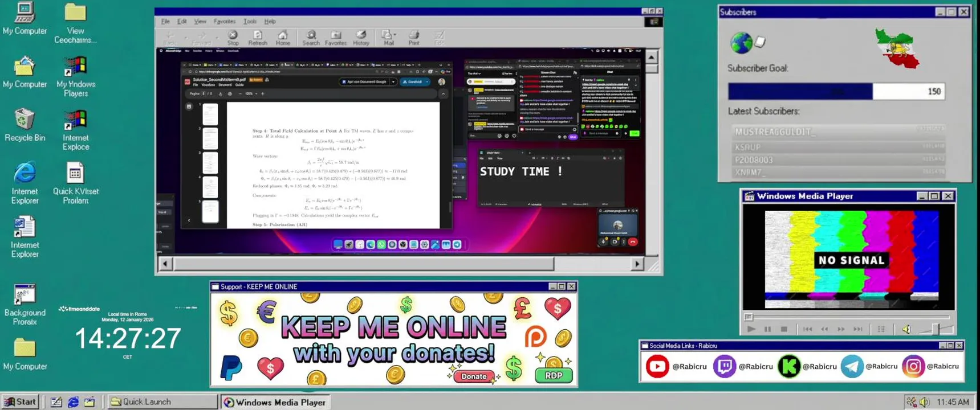Click the STUDY TIME ! note text
This screenshot has width=980, height=410.
point(521,171)
